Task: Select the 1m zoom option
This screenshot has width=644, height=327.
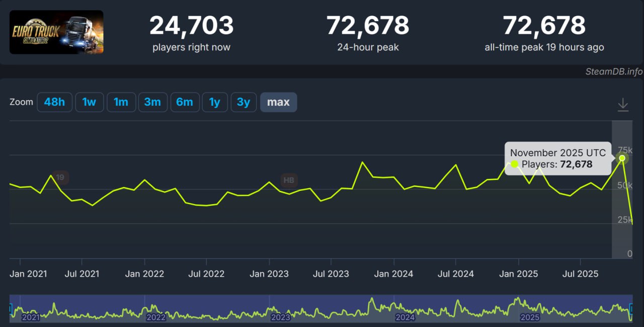Action: 121,102
